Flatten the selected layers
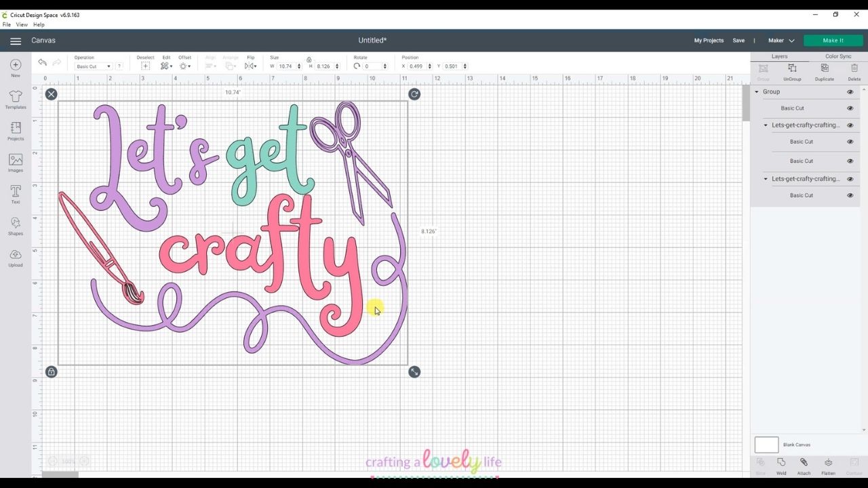Viewport: 868px width, 488px height. tap(828, 466)
